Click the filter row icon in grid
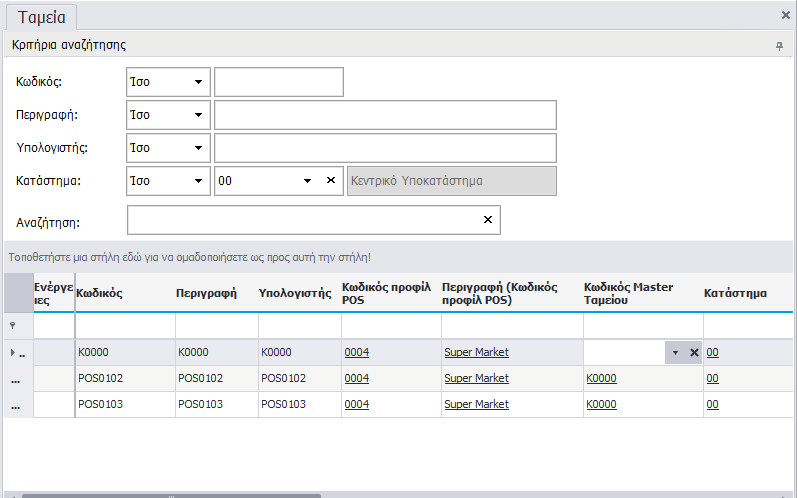 pyautogui.click(x=13, y=326)
